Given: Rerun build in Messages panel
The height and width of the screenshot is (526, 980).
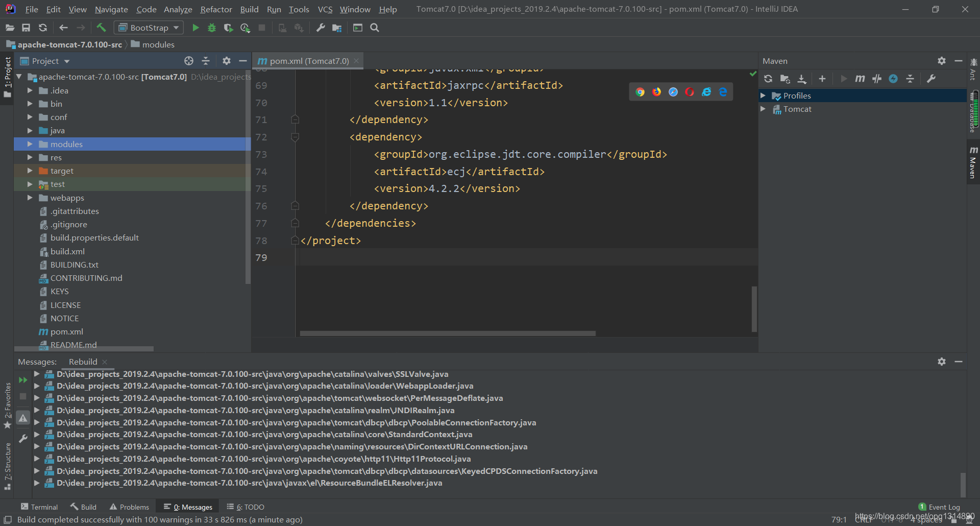Looking at the screenshot, I should [23, 380].
